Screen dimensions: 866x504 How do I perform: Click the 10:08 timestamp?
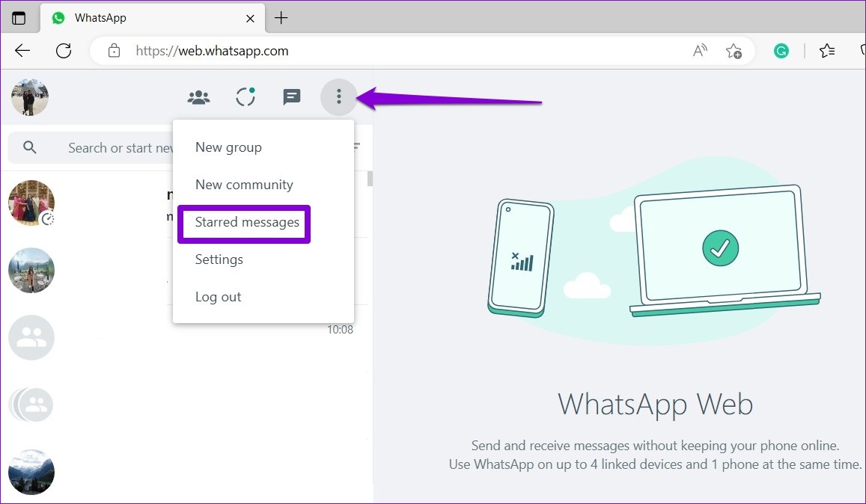(x=340, y=330)
